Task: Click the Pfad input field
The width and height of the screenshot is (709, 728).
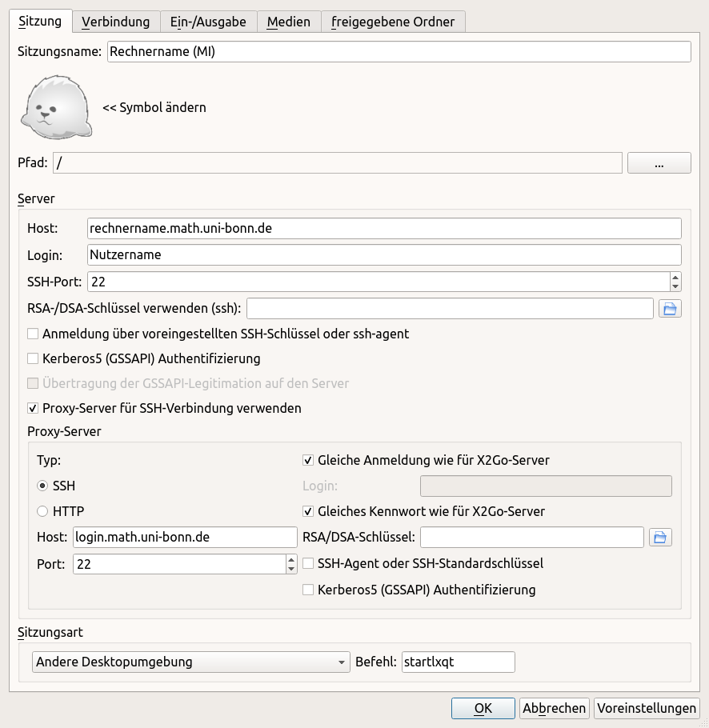Action: click(338, 163)
